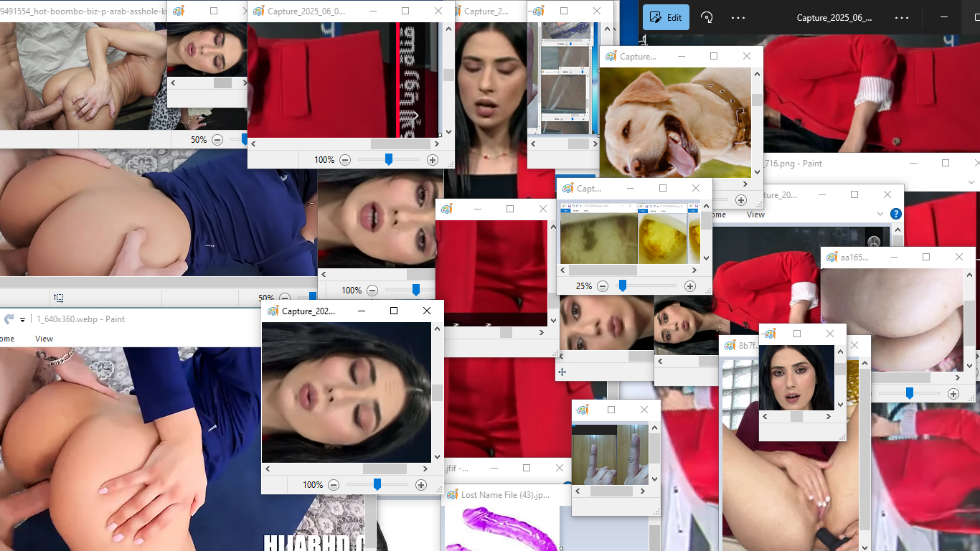Zoom in on the 25% zoom Paint window
Image resolution: width=980 pixels, height=551 pixels.
pyautogui.click(x=690, y=286)
